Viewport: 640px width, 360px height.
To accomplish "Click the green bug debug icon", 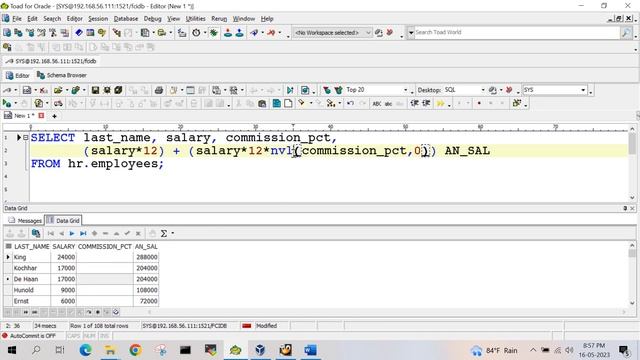I will click(213, 33).
